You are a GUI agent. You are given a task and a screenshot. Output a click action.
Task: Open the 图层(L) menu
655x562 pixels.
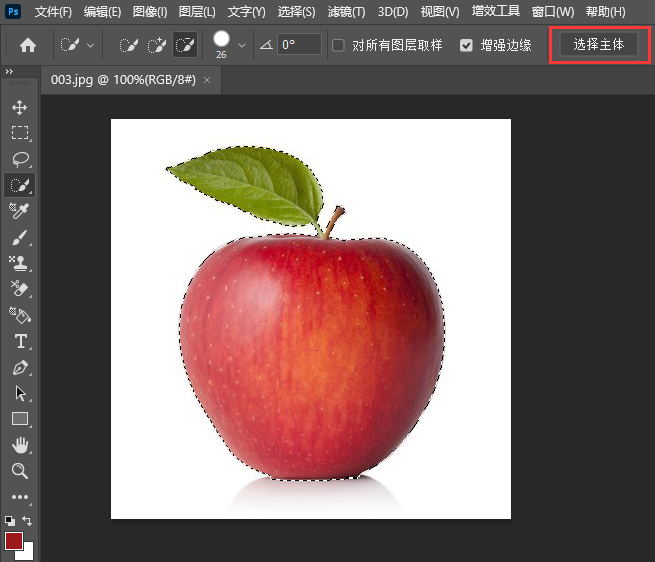click(x=197, y=12)
